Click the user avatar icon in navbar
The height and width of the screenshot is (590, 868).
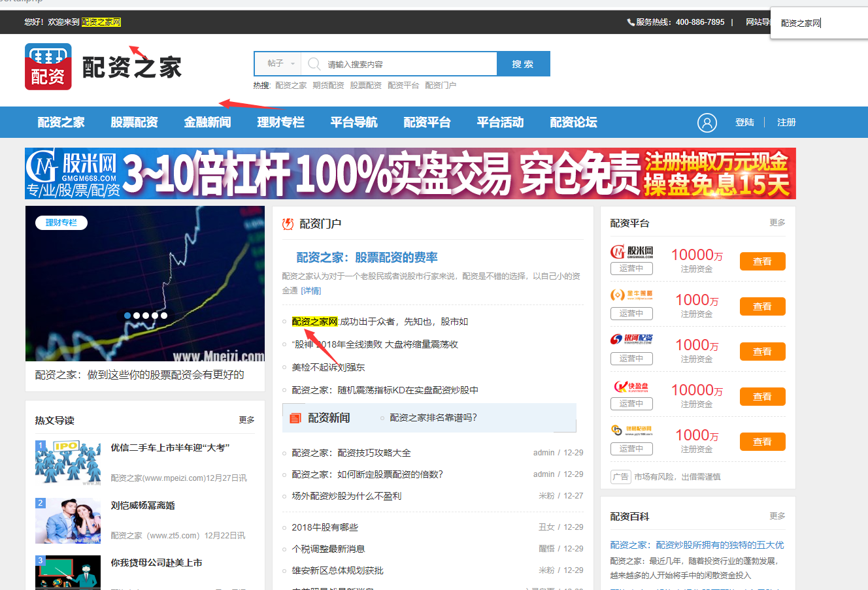click(x=707, y=123)
